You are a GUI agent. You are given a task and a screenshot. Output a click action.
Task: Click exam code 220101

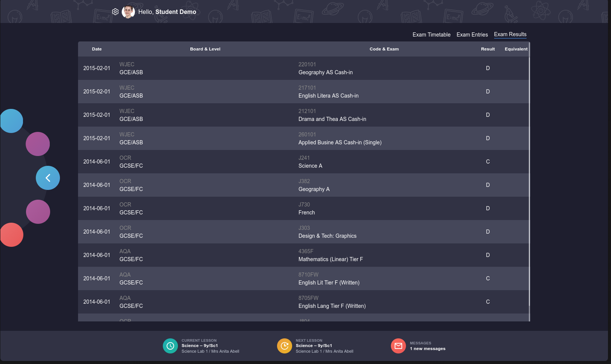click(x=307, y=64)
